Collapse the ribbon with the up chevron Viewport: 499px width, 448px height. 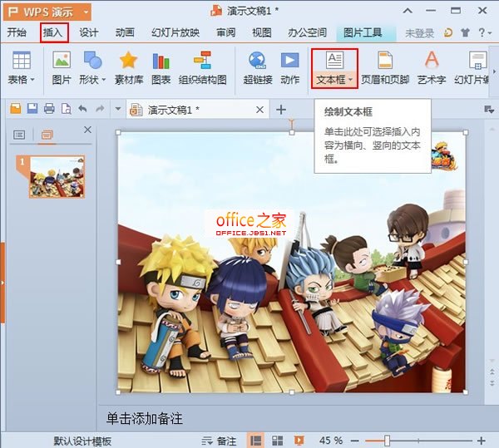point(408,11)
